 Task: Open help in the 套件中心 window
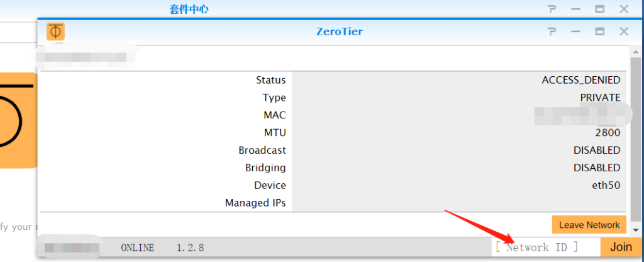click(552, 9)
